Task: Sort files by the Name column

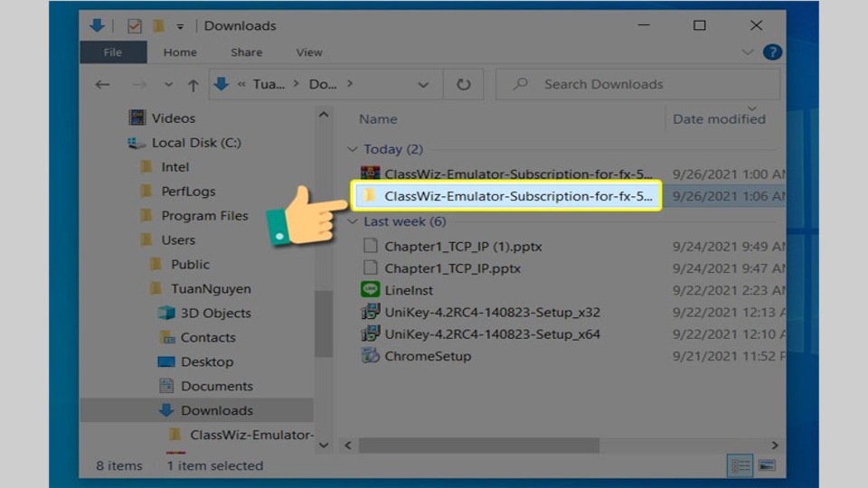Action: [x=378, y=119]
